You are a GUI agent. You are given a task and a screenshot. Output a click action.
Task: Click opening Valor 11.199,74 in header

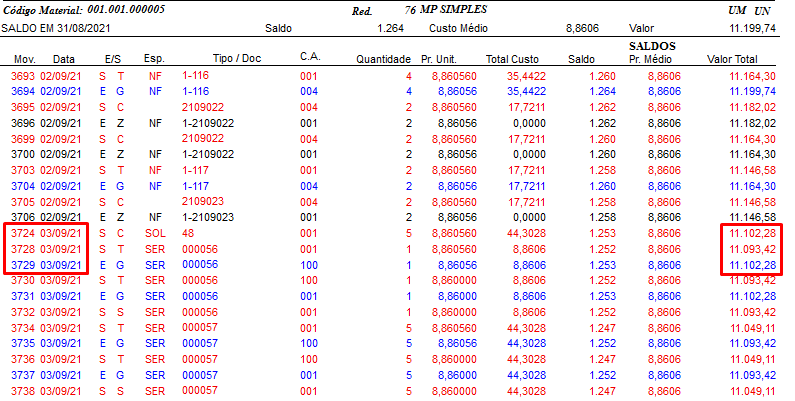(x=752, y=28)
